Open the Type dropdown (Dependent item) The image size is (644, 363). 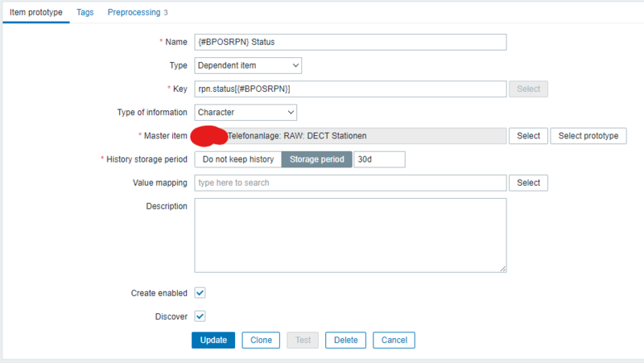pos(248,65)
